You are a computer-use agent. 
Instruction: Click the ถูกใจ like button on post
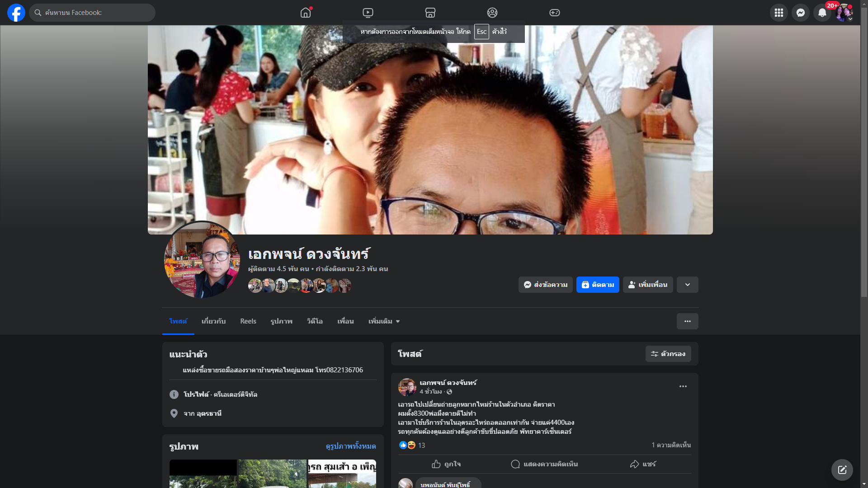446,464
